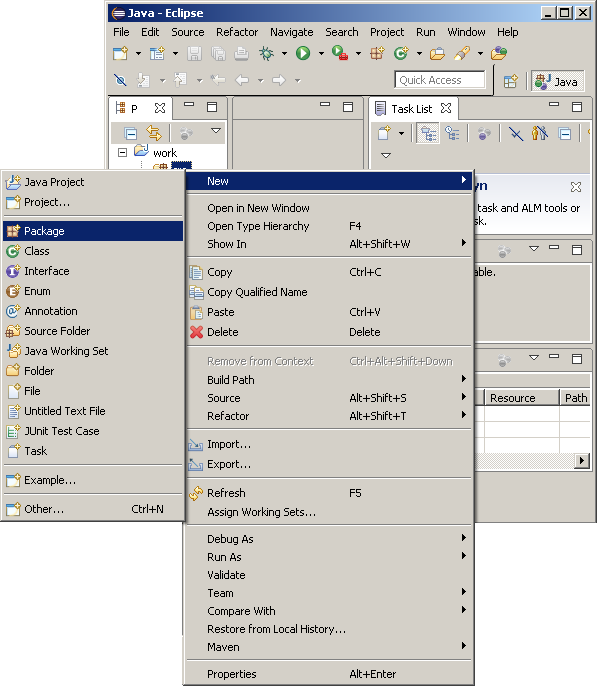Viewport: 597px width, 686px height.
Task: Click the Last Edit Location icon
Action: point(218,80)
